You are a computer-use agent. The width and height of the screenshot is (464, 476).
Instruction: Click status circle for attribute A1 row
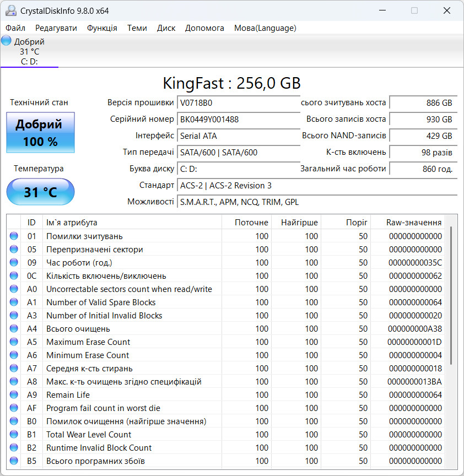(14, 302)
